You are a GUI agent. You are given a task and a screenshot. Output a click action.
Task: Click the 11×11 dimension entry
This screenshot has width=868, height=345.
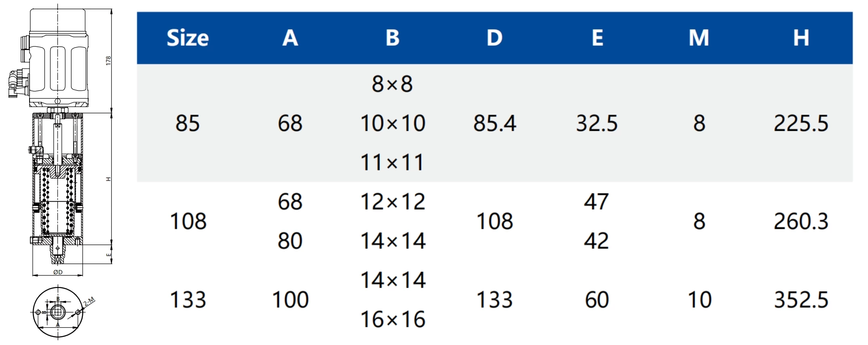(392, 162)
